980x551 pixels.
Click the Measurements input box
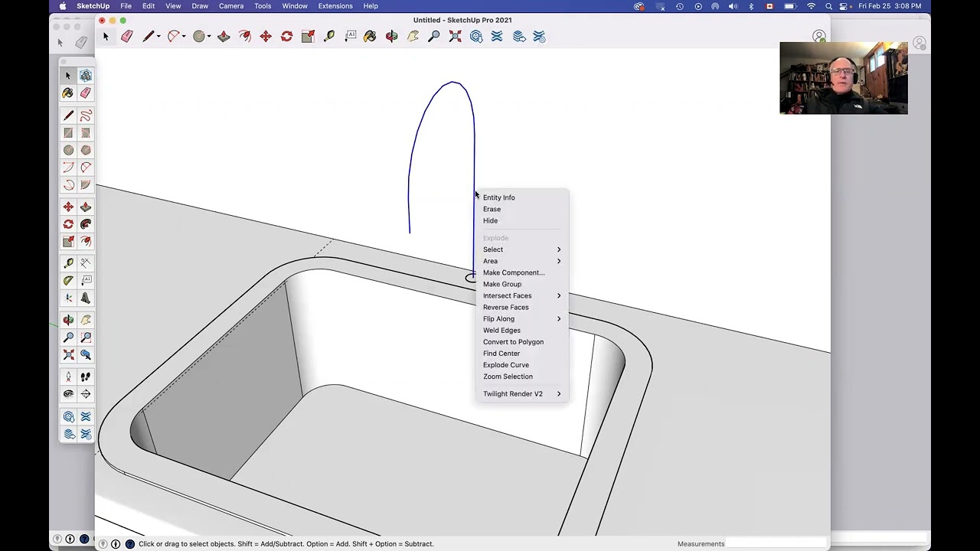tap(776, 544)
